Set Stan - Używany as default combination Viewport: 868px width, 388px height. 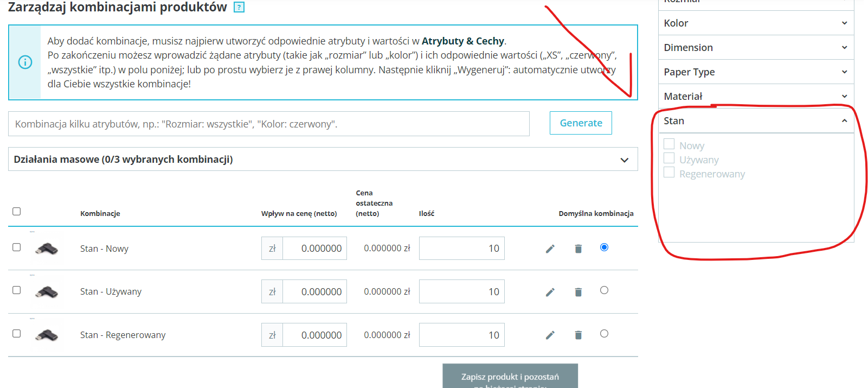pos(604,290)
